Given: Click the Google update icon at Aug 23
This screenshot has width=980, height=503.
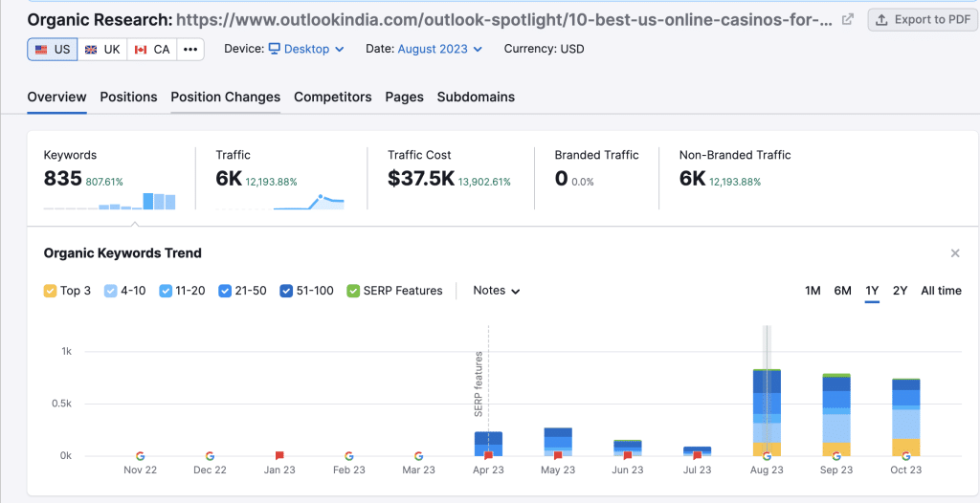Looking at the screenshot, I should [x=767, y=456].
